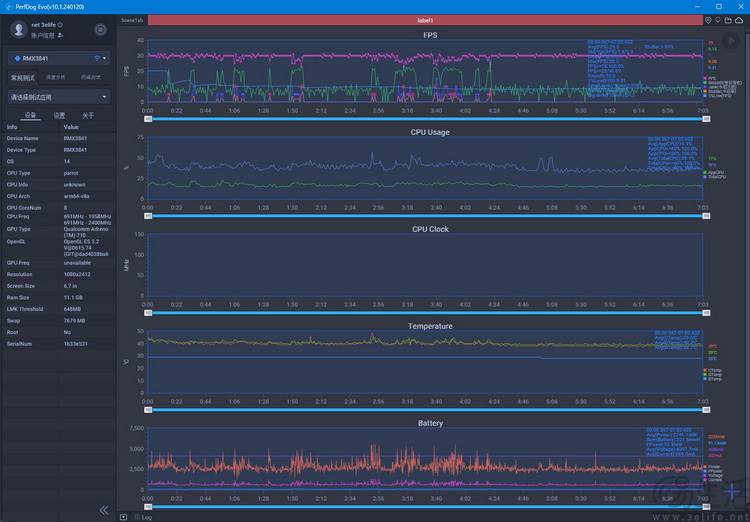This screenshot has width=750, height=522.
Task: Toggle the Voltage series in the Battery legend
Action: click(713, 475)
